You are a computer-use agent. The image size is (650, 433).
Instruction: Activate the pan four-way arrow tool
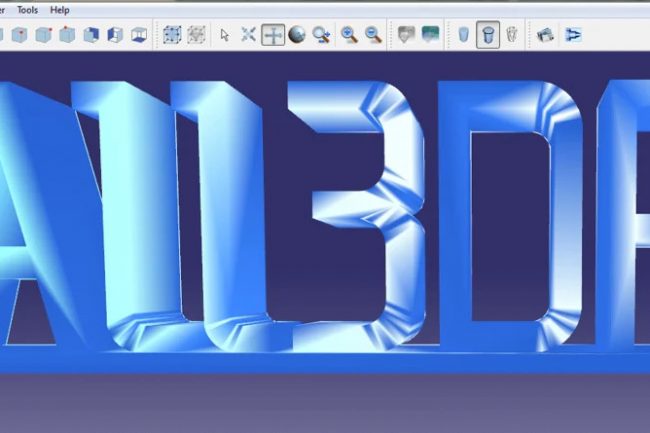tap(273, 35)
